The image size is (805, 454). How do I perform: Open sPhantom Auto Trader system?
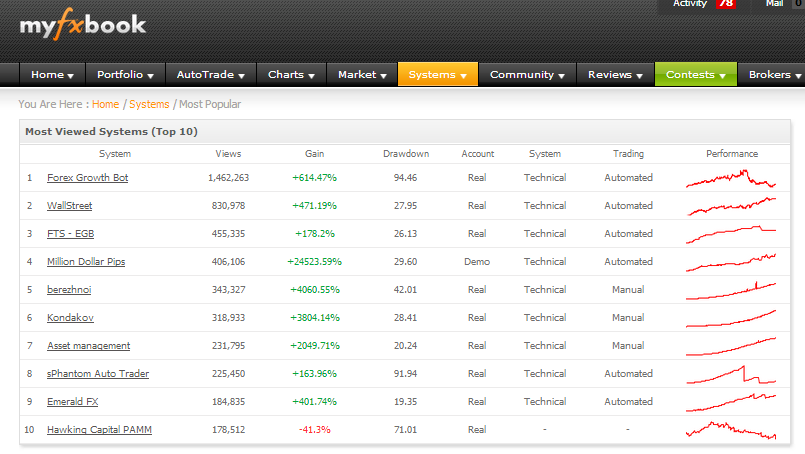click(98, 373)
